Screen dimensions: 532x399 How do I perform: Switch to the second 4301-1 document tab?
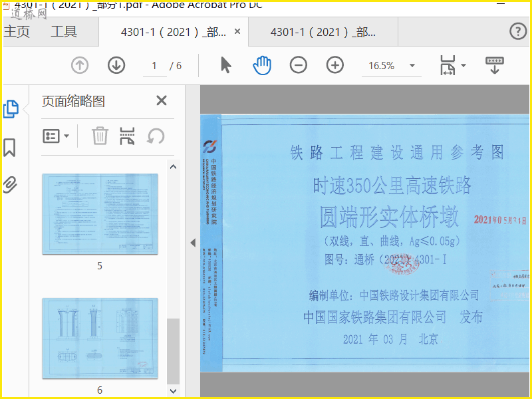tap(323, 32)
